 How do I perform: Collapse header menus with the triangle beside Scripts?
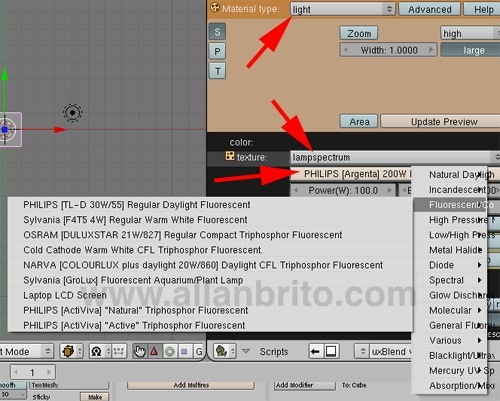(246, 351)
